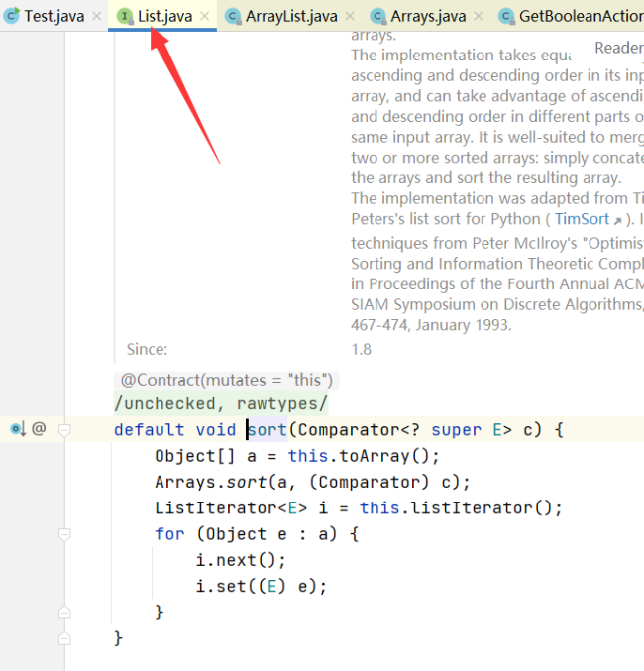Click the for keyword in the loop
The width and height of the screenshot is (644, 671).
pyautogui.click(x=169, y=534)
